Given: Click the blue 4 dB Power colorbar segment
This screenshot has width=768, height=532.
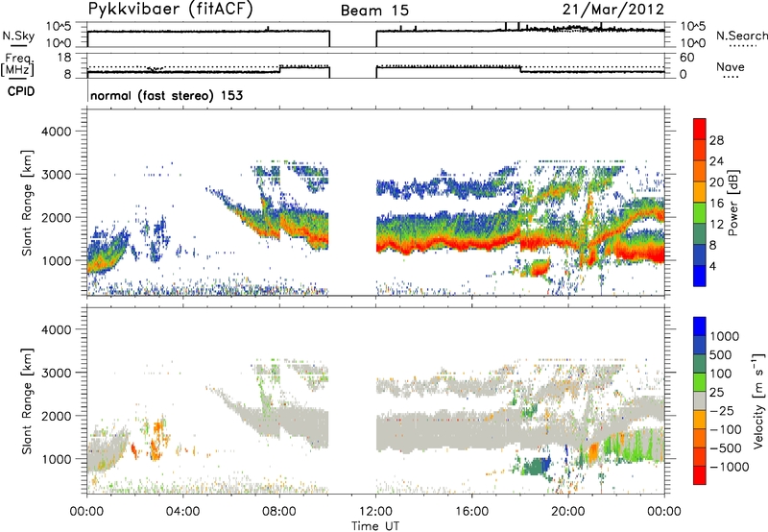Looking at the screenshot, I should (x=700, y=276).
